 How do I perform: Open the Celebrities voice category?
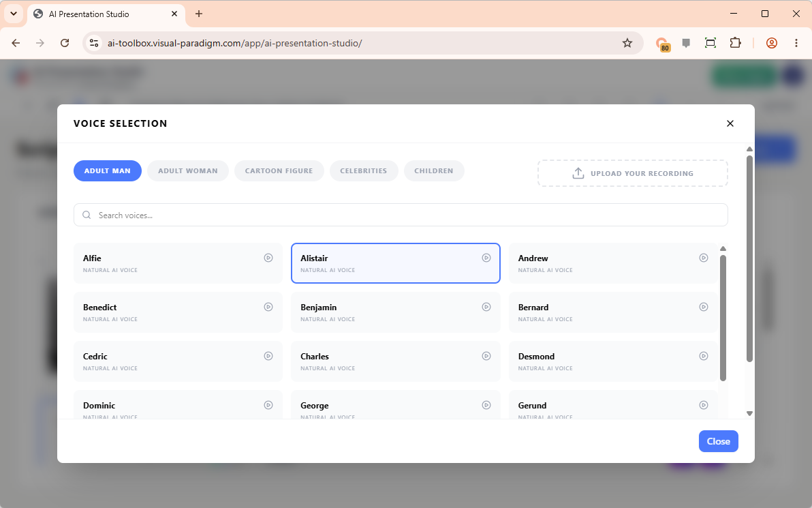pyautogui.click(x=364, y=170)
